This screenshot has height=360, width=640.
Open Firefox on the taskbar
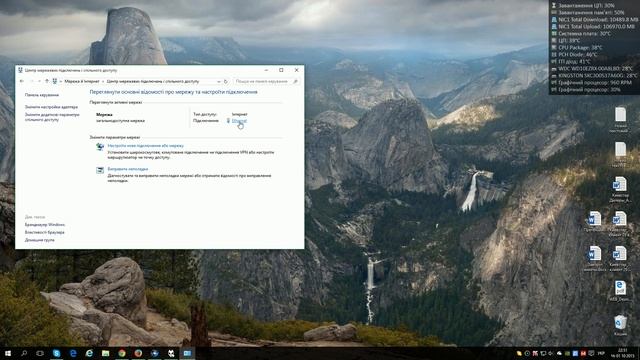pyautogui.click(x=138, y=353)
